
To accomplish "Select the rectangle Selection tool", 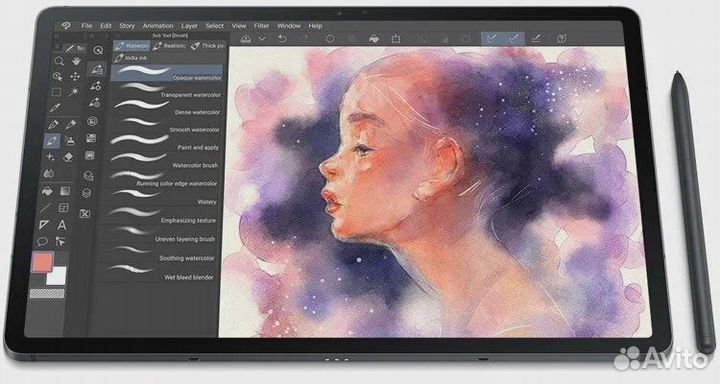I will [x=56, y=92].
